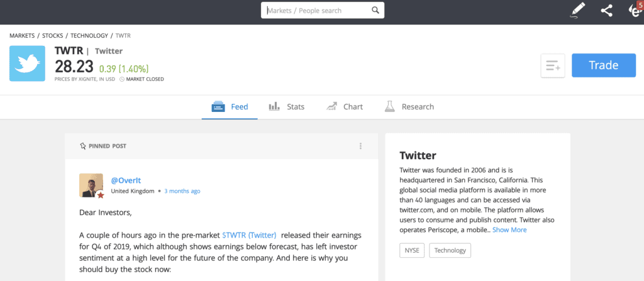Click the NYSE tag
644x281 pixels.
[x=411, y=250]
